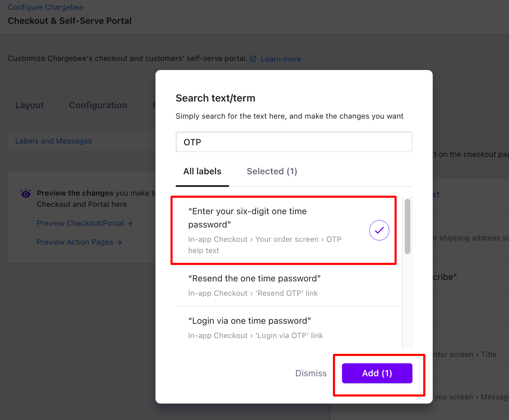This screenshot has height=420, width=509.
Task: Click the eye preview icon
Action: [x=26, y=193]
